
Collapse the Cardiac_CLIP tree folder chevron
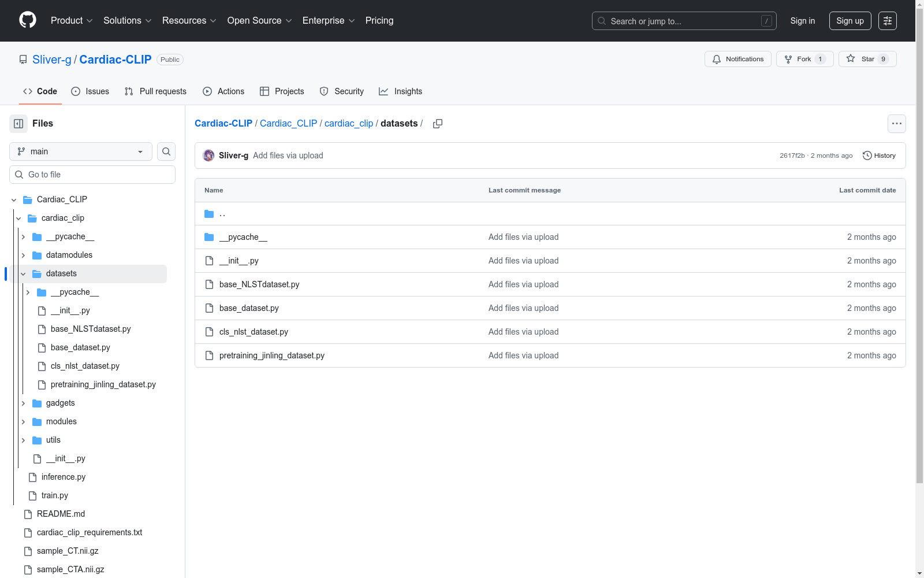coord(14,200)
